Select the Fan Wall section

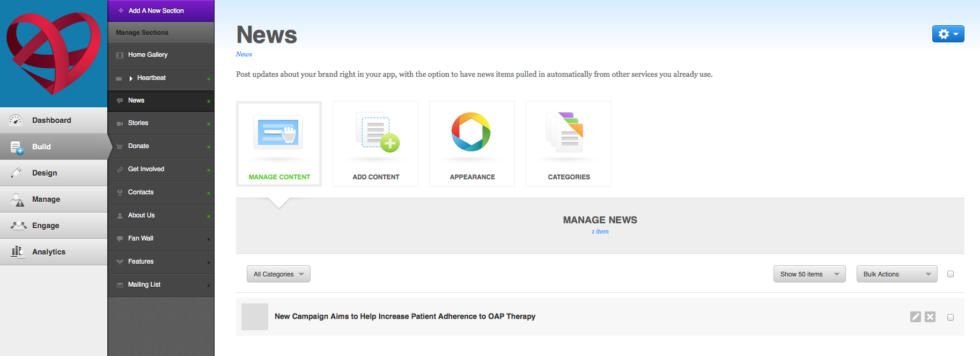click(x=161, y=239)
